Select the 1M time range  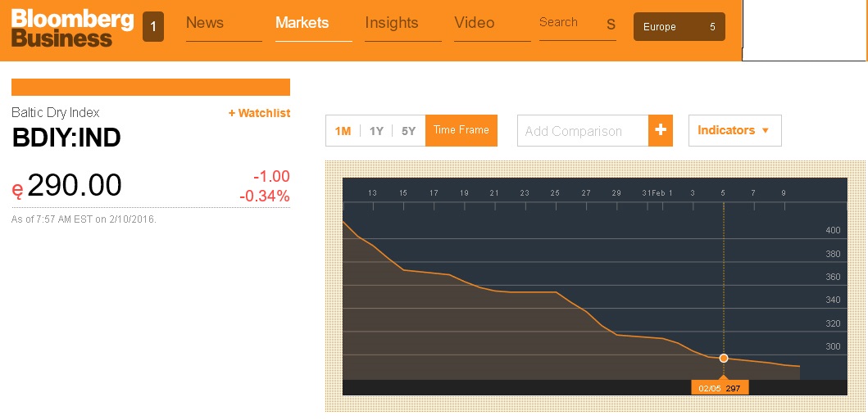coord(343,131)
